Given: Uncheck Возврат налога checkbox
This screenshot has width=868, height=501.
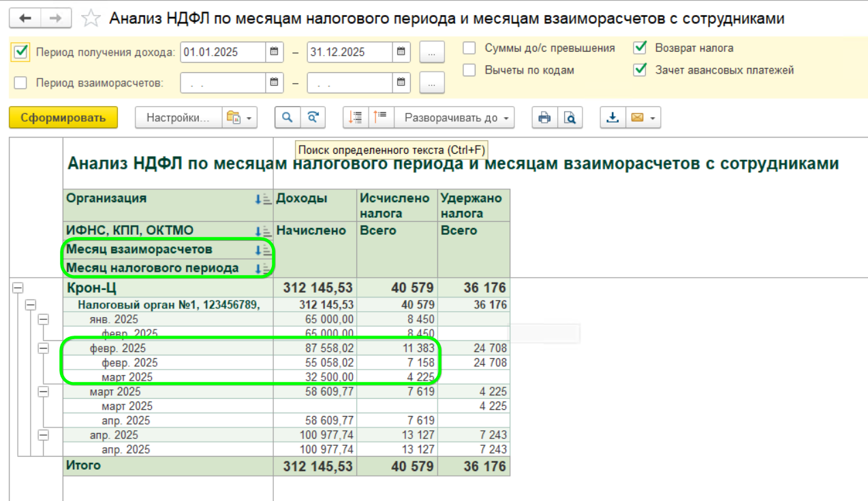Looking at the screenshot, I should tap(640, 48).
